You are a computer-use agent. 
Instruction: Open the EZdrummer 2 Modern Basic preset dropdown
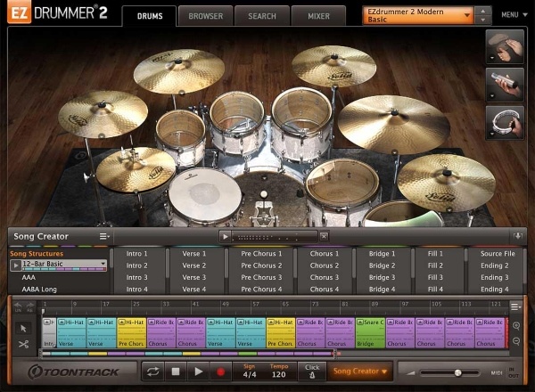pos(418,15)
